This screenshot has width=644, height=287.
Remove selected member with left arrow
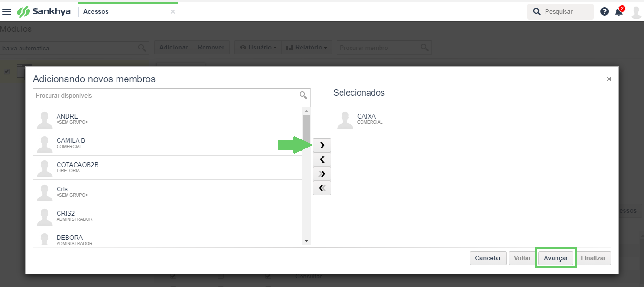tap(322, 159)
